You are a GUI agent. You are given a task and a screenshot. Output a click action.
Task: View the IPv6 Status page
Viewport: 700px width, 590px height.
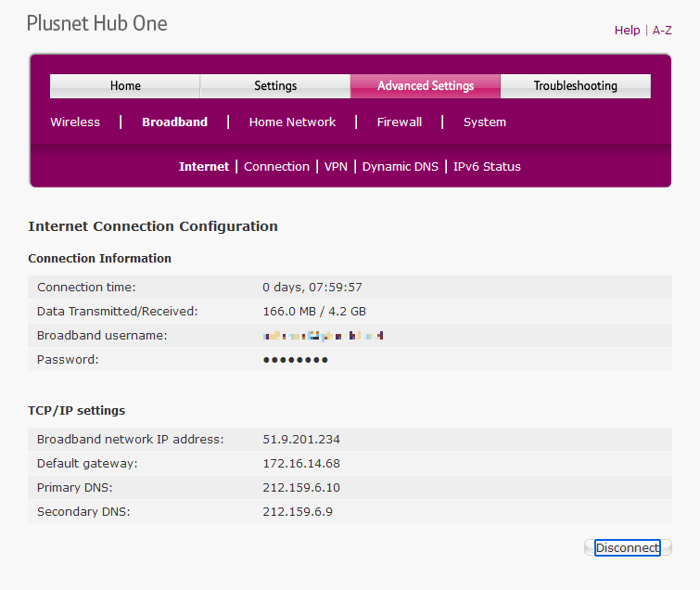tap(487, 167)
